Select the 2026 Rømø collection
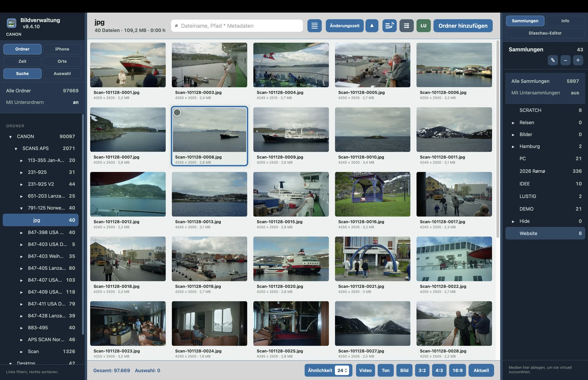588x380 pixels. (x=545, y=171)
